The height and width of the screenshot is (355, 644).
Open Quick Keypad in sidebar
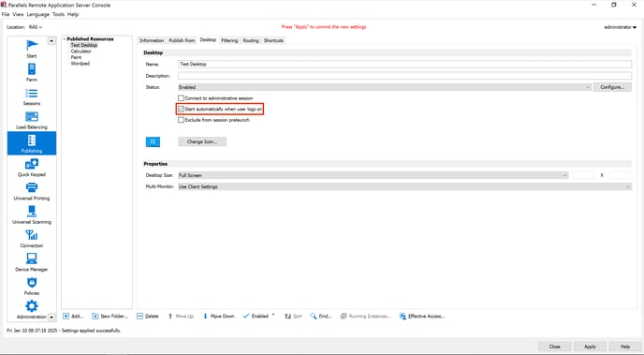click(32, 168)
